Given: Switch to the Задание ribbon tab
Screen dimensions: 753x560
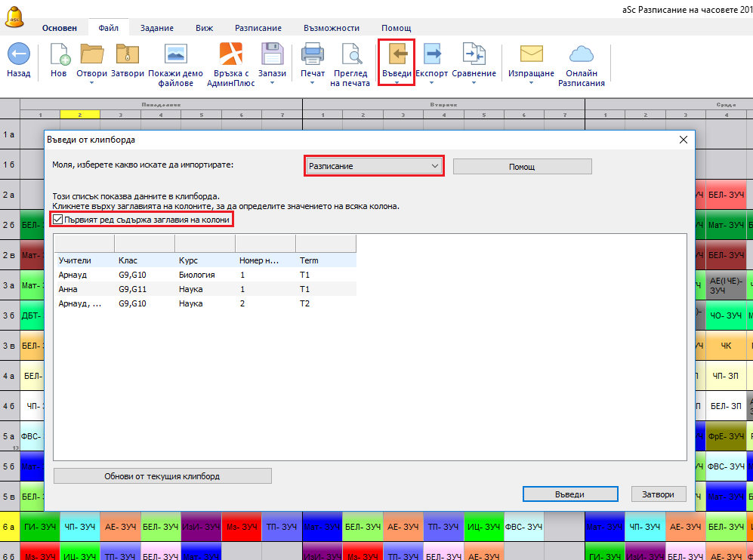Looking at the screenshot, I should point(156,28).
